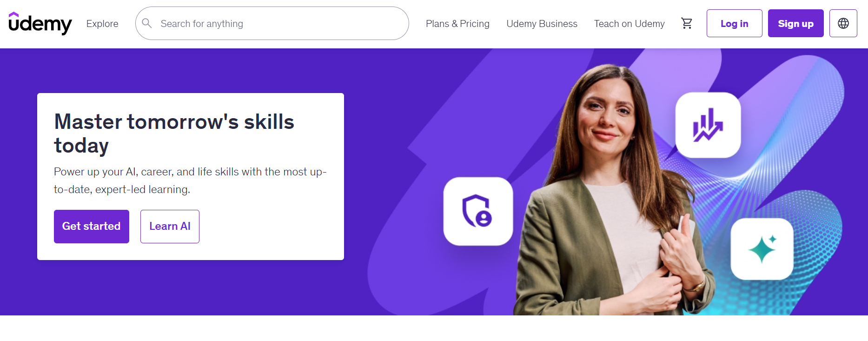Click the Master tomorrow's skills headline
This screenshot has height=341, width=868.
[x=174, y=134]
